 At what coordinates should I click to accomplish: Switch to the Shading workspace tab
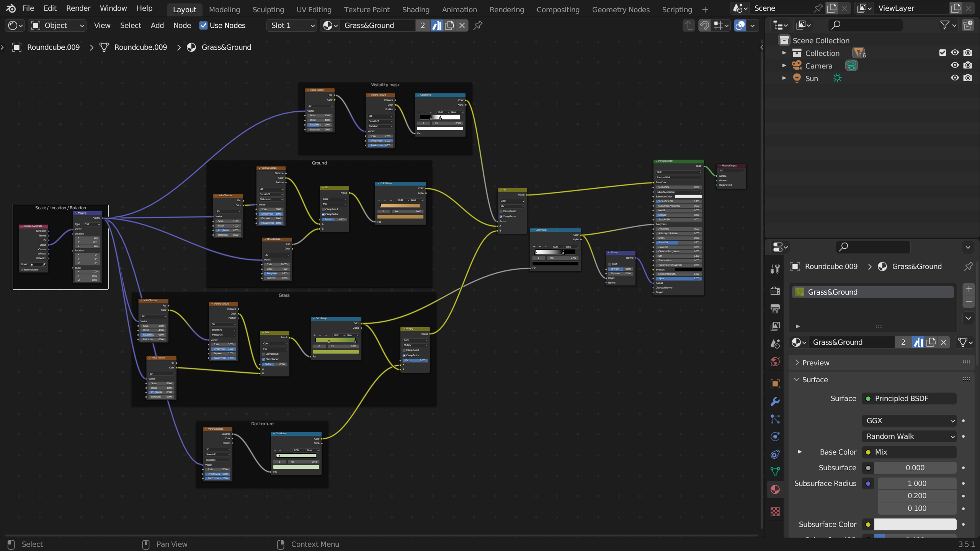click(x=415, y=10)
